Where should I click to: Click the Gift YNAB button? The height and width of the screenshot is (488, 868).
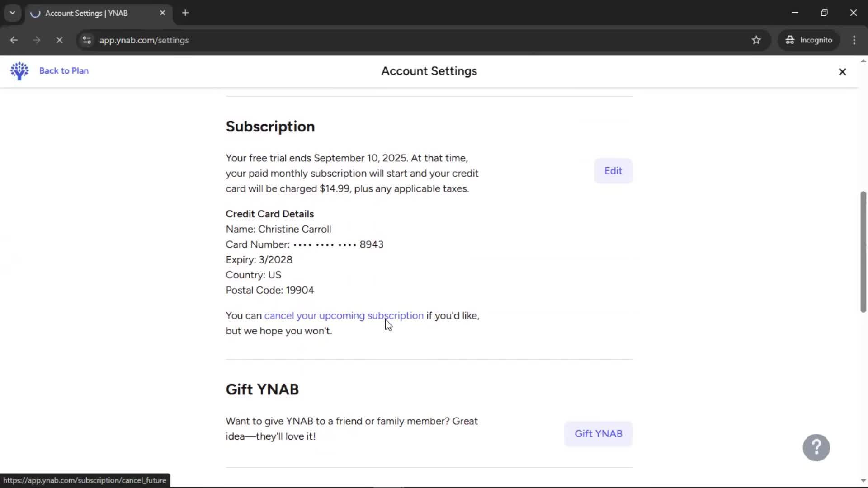[598, 434]
